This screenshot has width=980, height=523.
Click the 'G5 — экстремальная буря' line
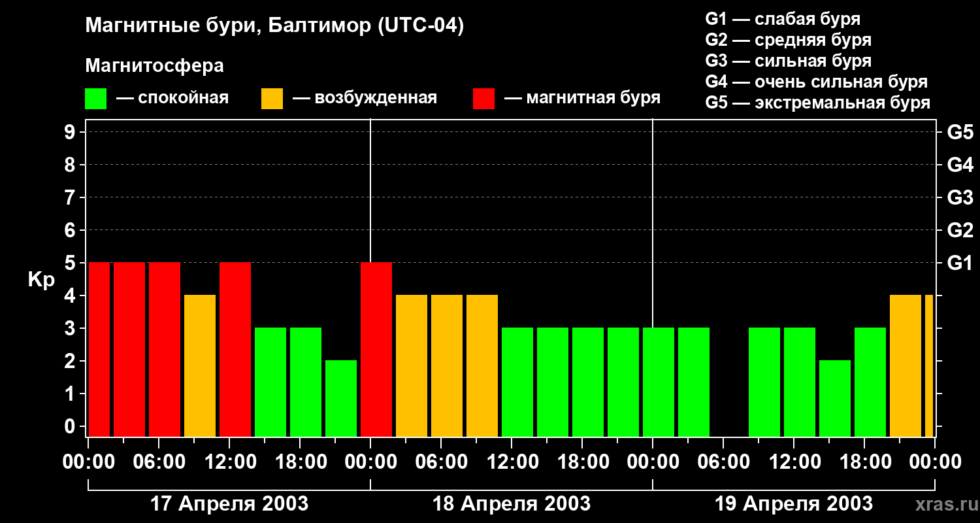(818, 103)
